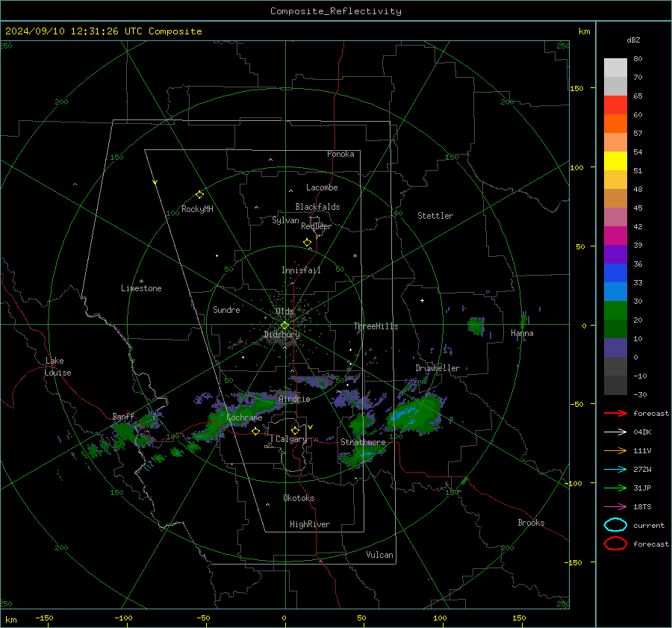
Task: Click the ThreeHills label
Action: 376,326
